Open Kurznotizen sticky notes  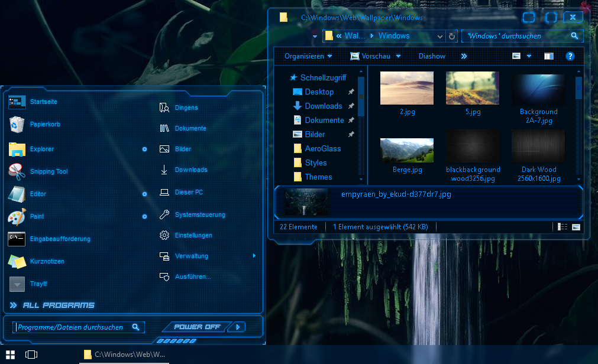click(x=47, y=261)
